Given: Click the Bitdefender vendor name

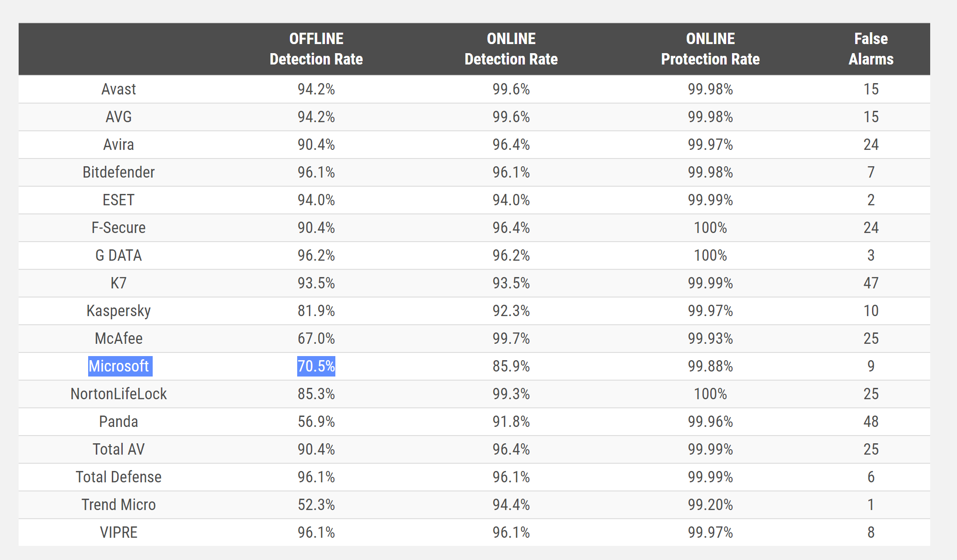Looking at the screenshot, I should (x=119, y=172).
